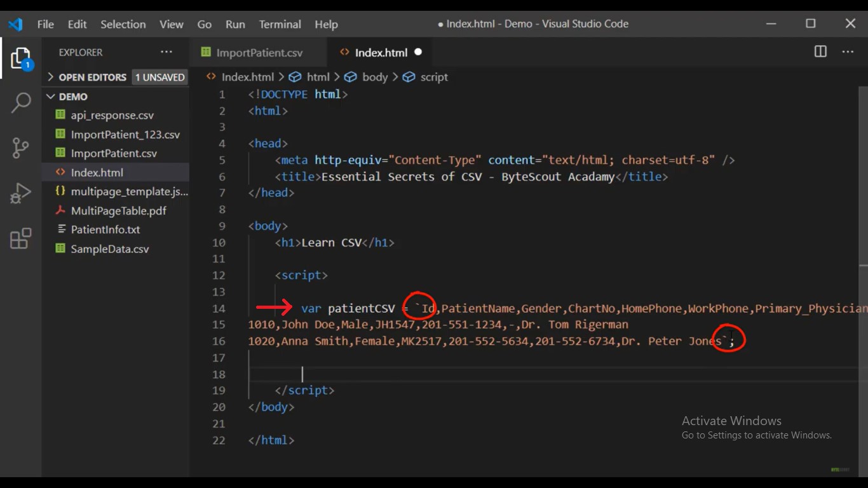Click the HTML icon beside Index.html in tree

(60, 172)
